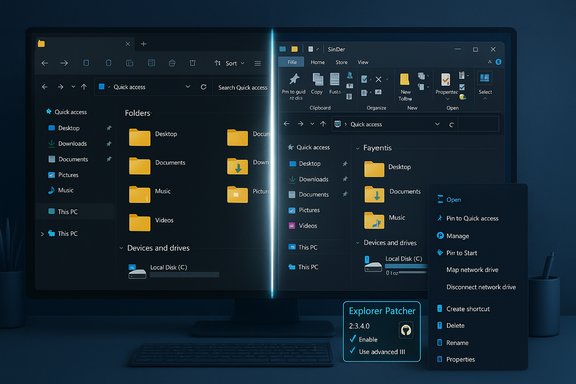Viewport: 576px width, 384px height.
Task: Unpin Downloads in right window sidebar
Action: click(345, 179)
